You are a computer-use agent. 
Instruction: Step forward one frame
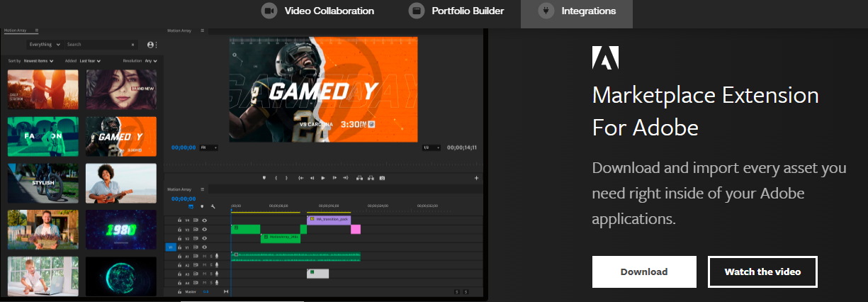coord(334,178)
